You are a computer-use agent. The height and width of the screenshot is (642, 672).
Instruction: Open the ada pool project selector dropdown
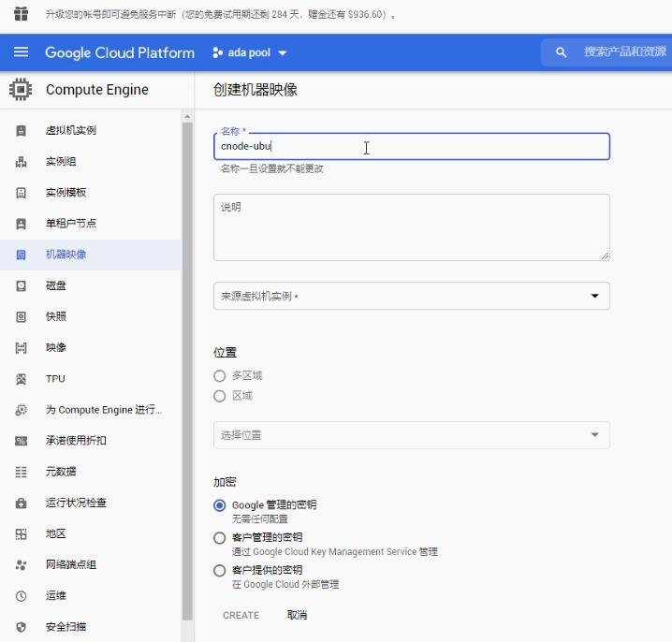(250, 52)
